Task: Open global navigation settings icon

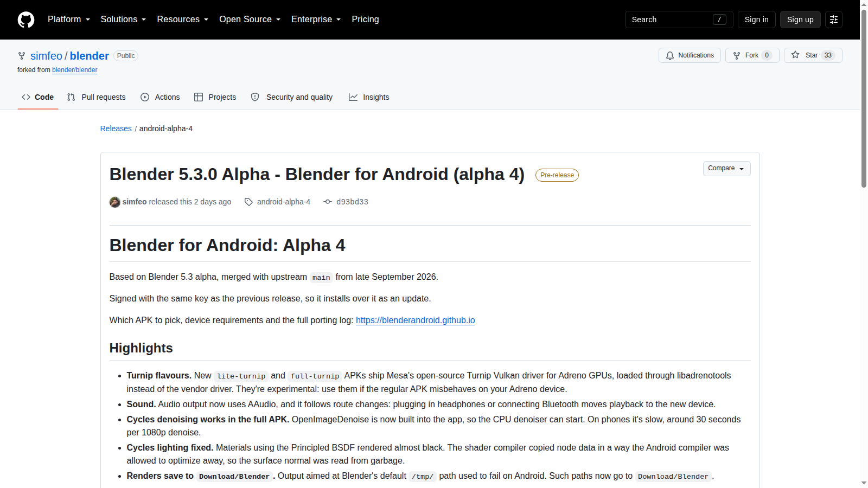Action: [834, 20]
